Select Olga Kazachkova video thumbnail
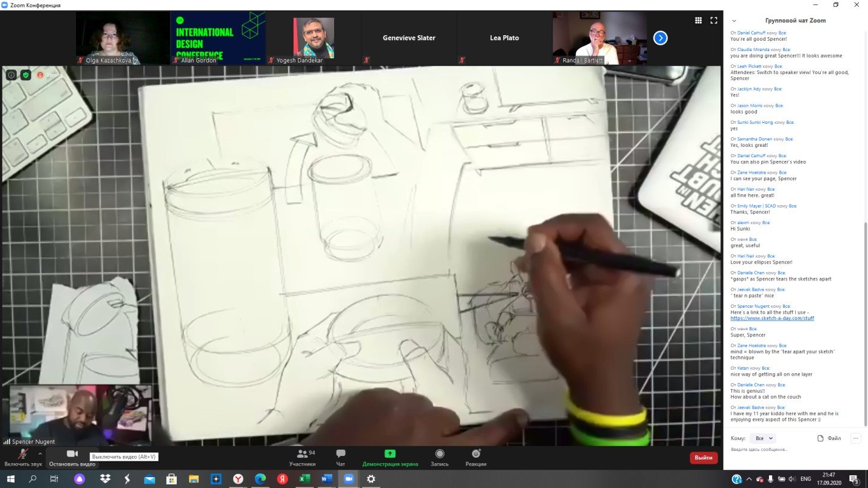Image resolution: width=868 pixels, height=488 pixels. tap(123, 38)
